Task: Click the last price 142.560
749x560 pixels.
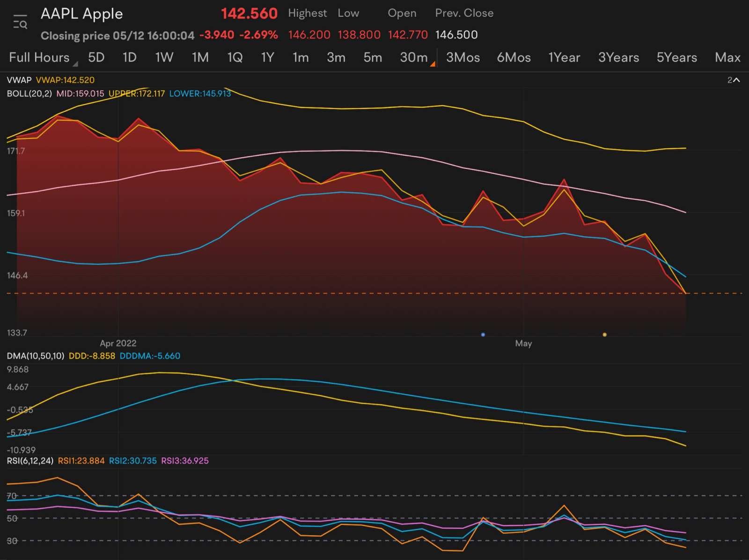Action: point(249,14)
